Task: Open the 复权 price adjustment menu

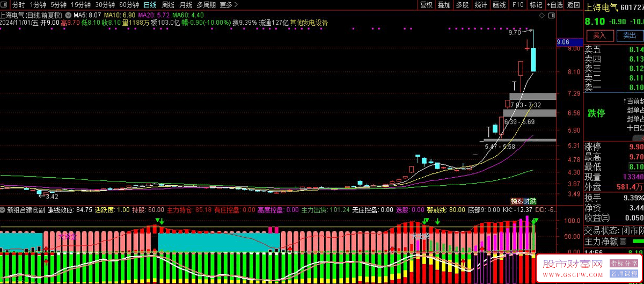Action: click(x=426, y=5)
